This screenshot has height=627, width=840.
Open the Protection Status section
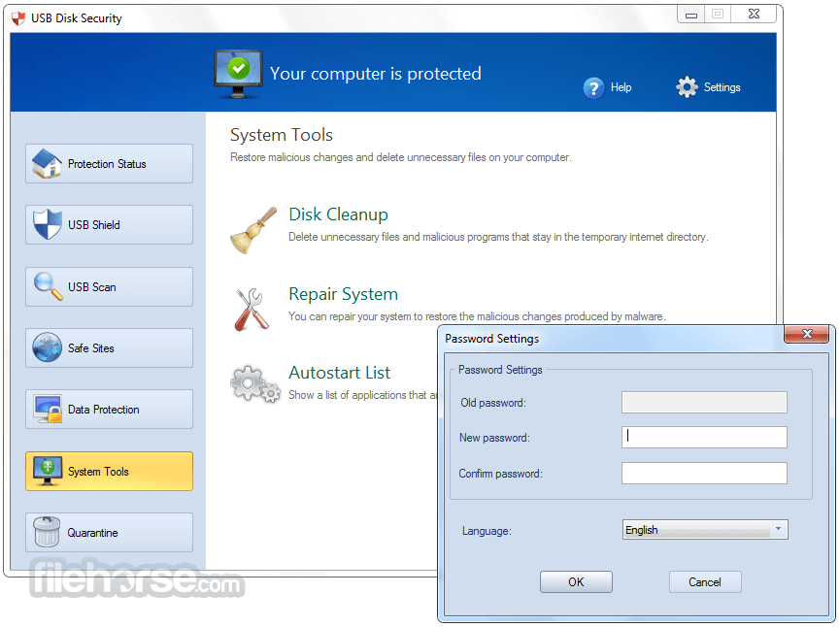(110, 164)
